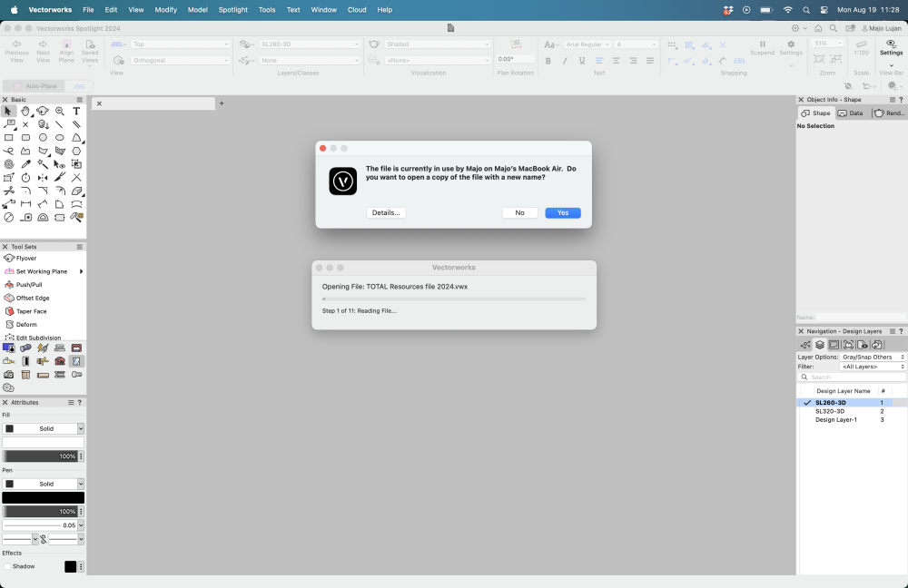Select the Offset Edge tool

[32, 298]
